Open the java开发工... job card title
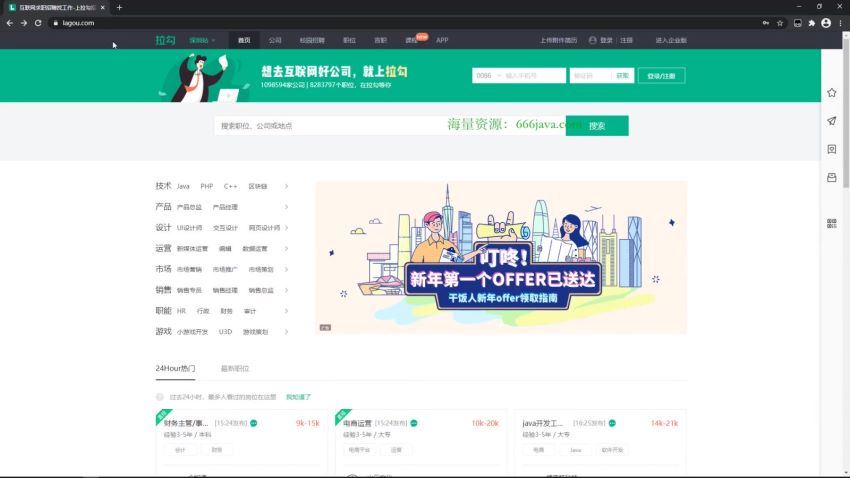Screen dimensions: 850x478 [x=543, y=423]
